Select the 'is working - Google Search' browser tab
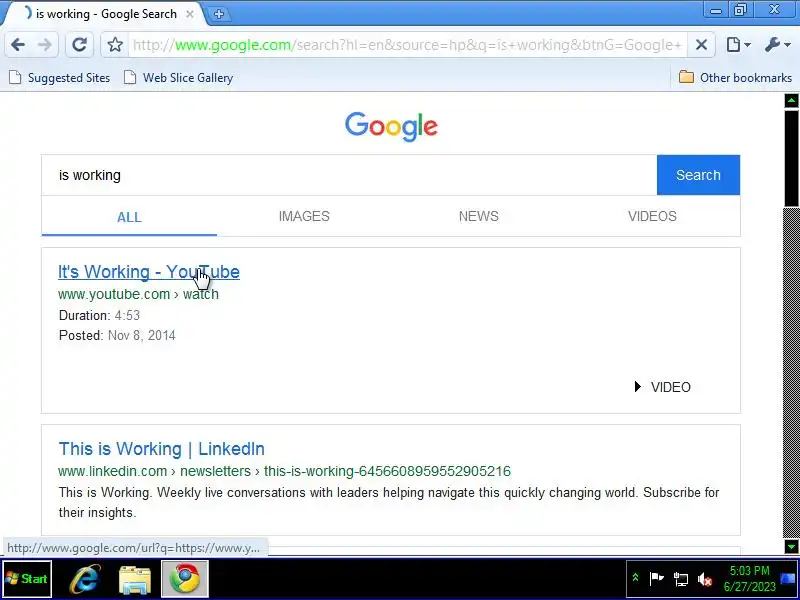Image resolution: width=800 pixels, height=600 pixels. tap(106, 14)
